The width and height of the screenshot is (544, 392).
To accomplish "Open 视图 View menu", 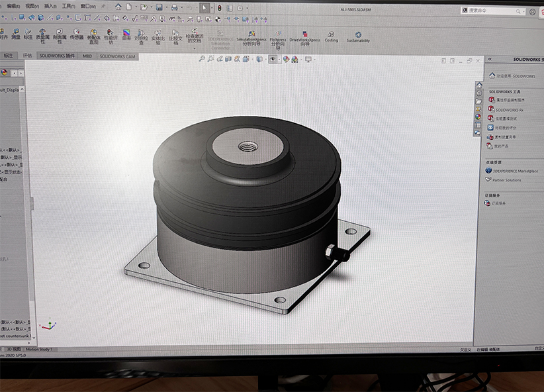I will pos(32,6).
